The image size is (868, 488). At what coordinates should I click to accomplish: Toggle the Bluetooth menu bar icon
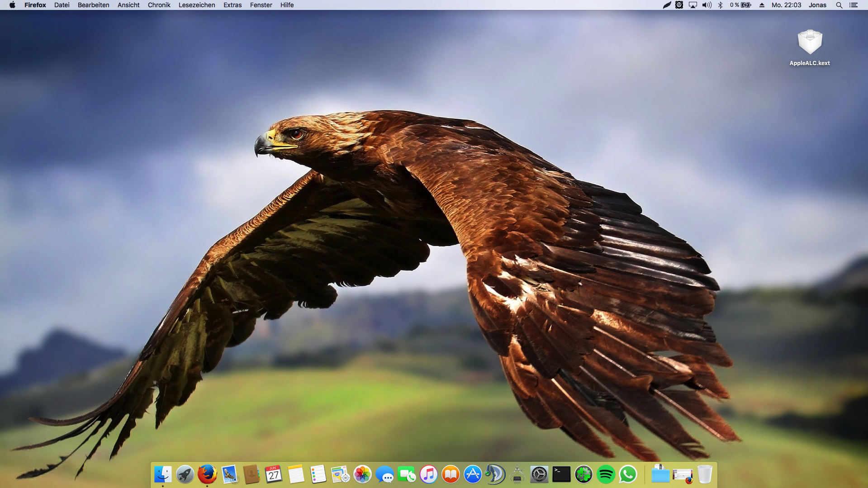pyautogui.click(x=720, y=5)
